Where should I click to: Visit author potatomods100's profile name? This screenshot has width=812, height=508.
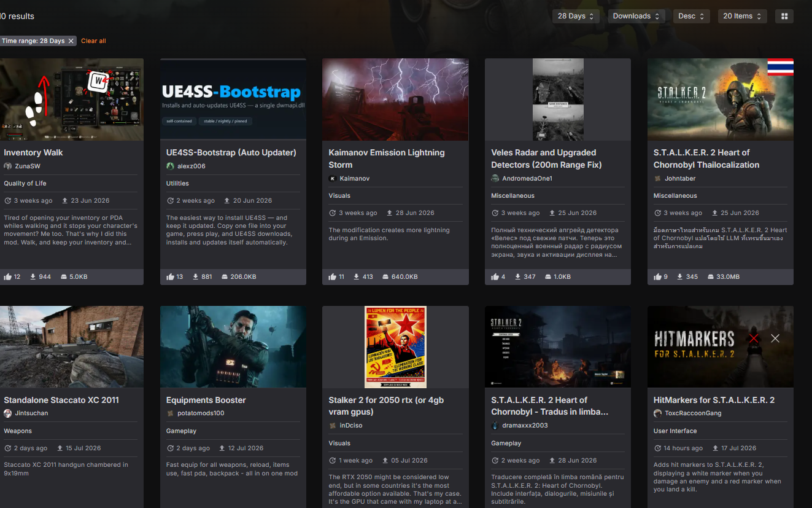pos(201,413)
